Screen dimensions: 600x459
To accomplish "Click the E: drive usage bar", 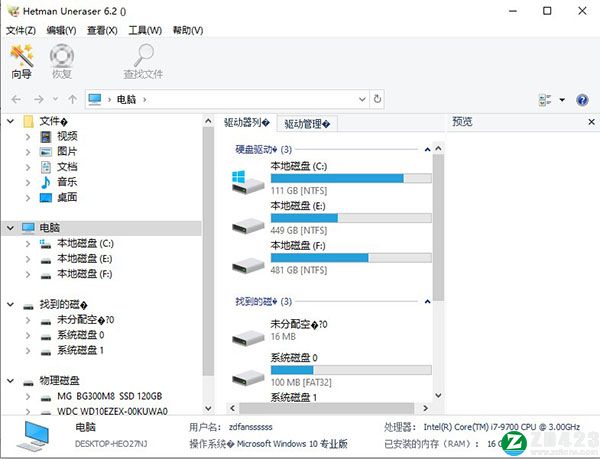I will 351,218.
